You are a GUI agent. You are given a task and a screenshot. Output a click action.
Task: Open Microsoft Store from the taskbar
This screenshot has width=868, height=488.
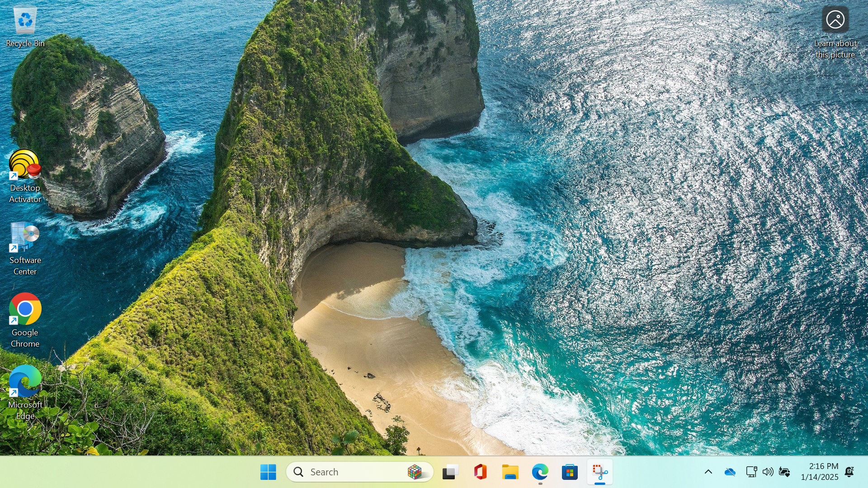coord(570,472)
